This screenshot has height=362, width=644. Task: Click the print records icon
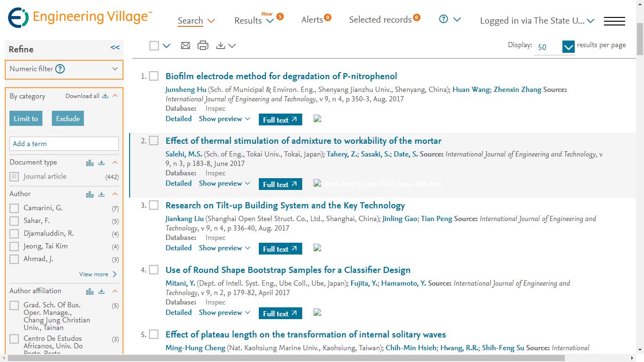point(203,45)
